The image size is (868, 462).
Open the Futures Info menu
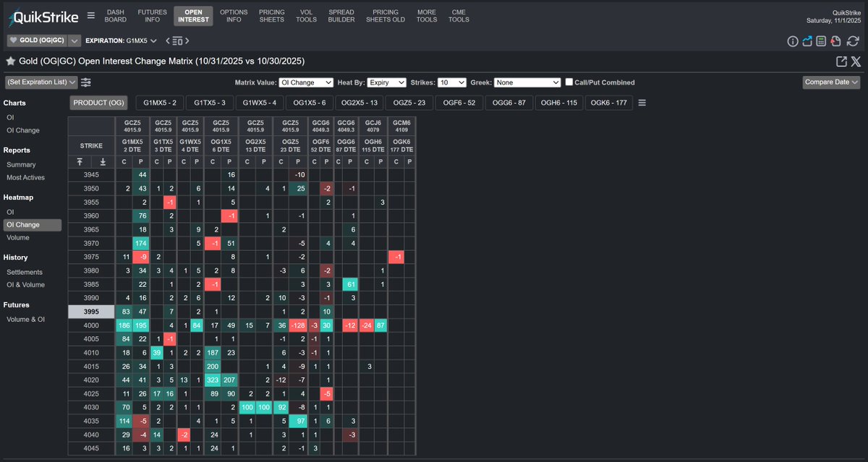[x=152, y=16]
